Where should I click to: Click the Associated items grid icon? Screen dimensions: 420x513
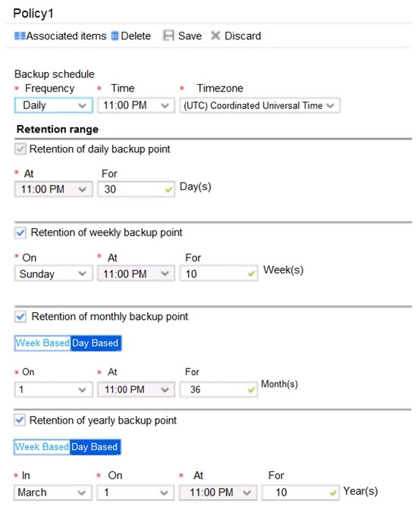click(20, 36)
